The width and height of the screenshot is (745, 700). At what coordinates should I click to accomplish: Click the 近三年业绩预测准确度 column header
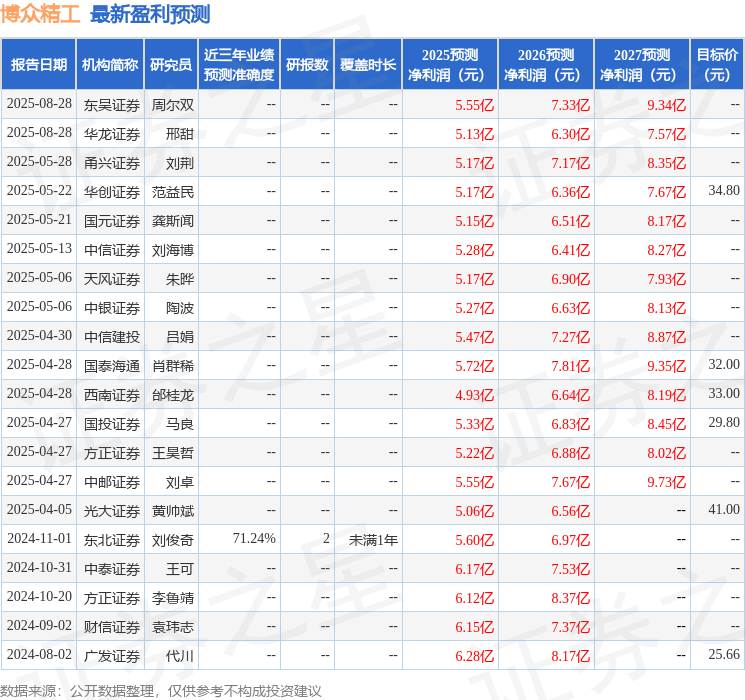pyautogui.click(x=239, y=65)
